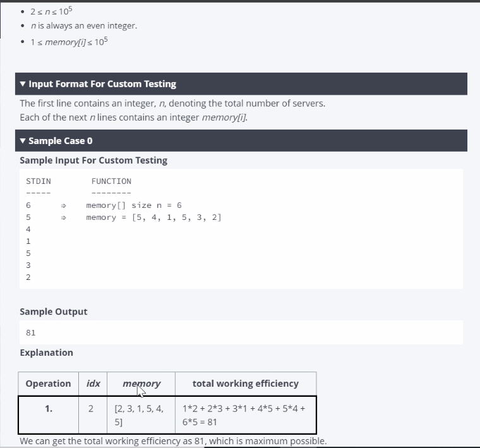Click operation number 1. cell in table
The height and width of the screenshot is (448, 480).
point(49,415)
